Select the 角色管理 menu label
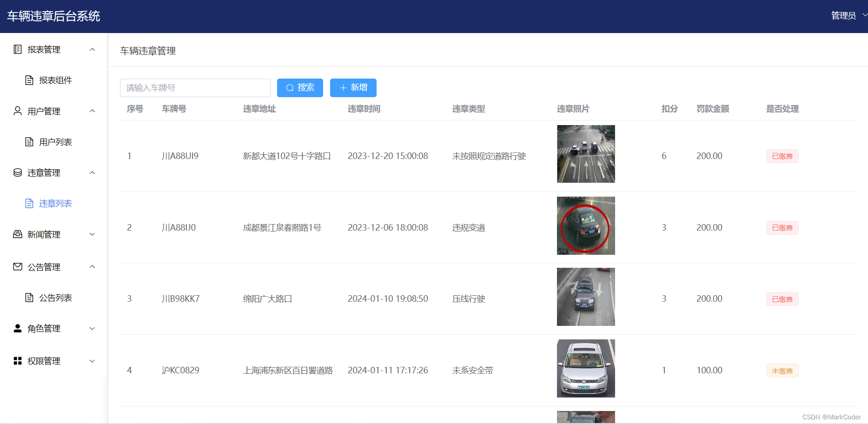This screenshot has width=868, height=424. pos(44,328)
